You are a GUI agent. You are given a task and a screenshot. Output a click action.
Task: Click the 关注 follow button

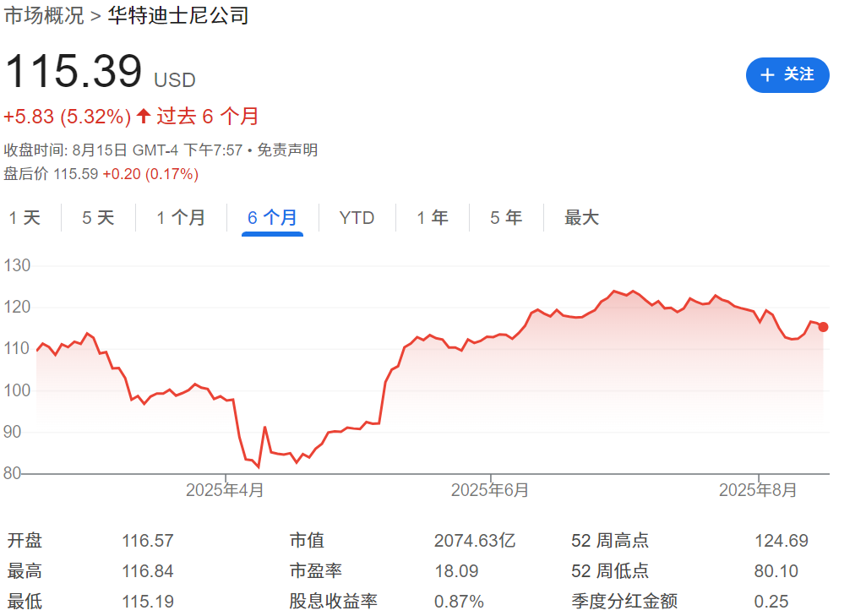pos(787,75)
